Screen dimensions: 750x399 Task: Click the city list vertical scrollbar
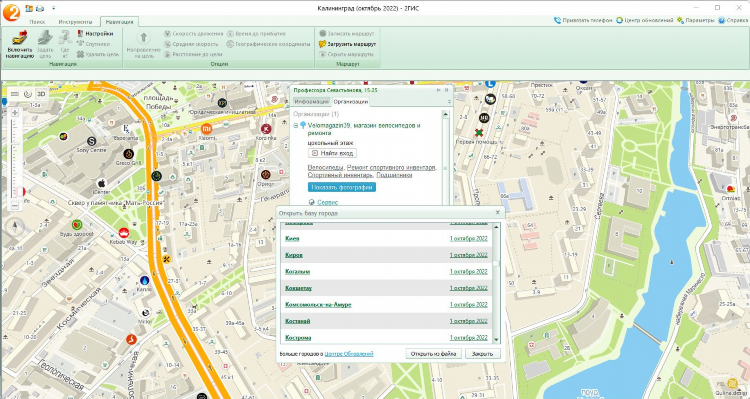[x=496, y=283]
